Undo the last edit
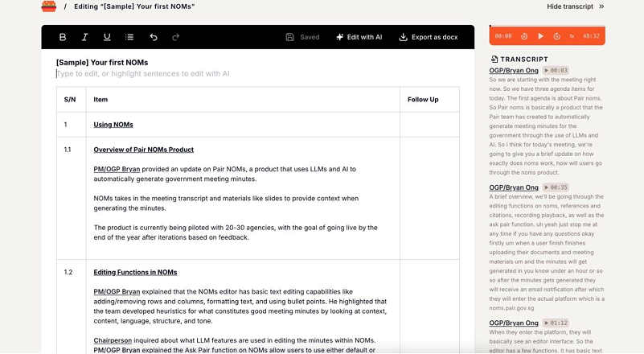This screenshot has width=644, height=354. click(x=154, y=37)
